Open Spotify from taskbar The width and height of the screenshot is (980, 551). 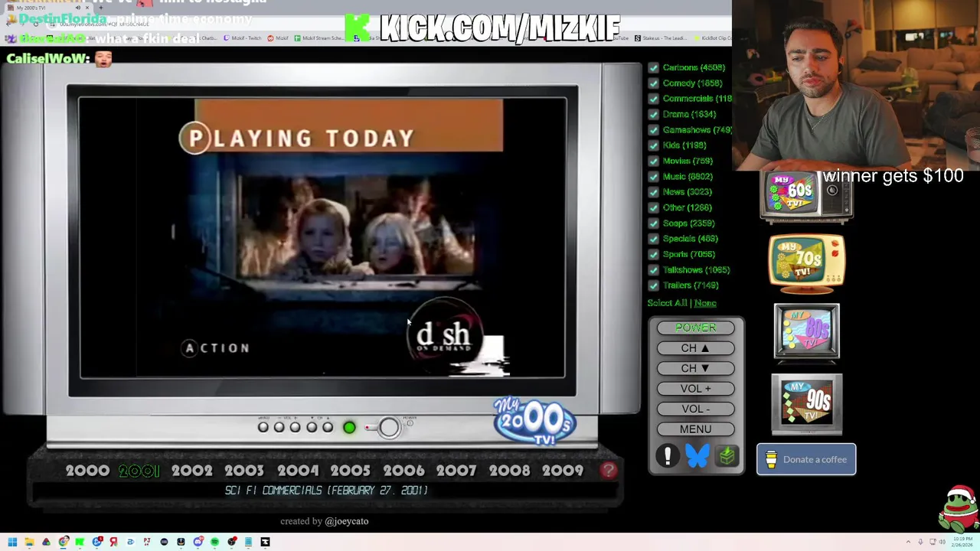point(214,542)
